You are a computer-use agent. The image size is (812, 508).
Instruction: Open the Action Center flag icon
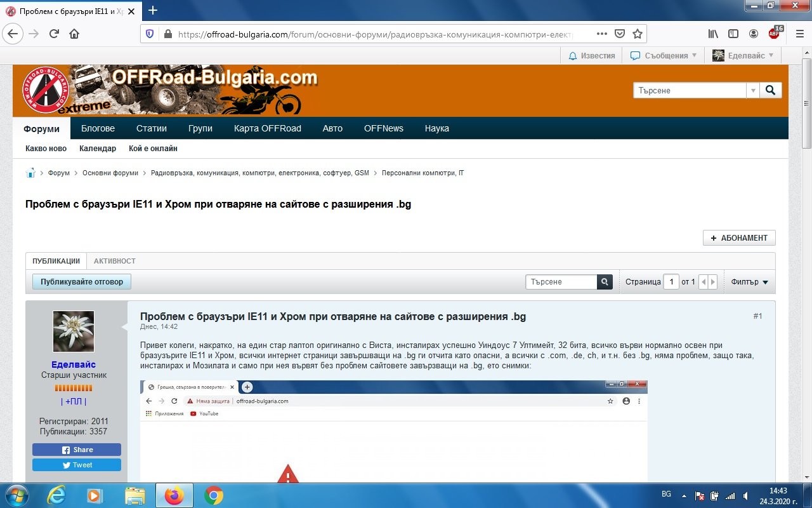pyautogui.click(x=700, y=495)
